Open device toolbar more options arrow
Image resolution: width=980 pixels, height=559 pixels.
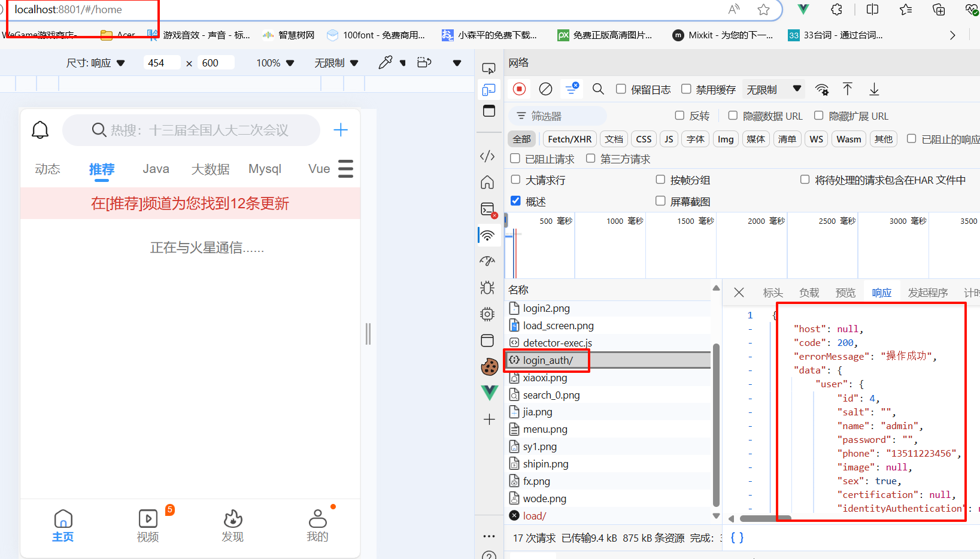[457, 63]
